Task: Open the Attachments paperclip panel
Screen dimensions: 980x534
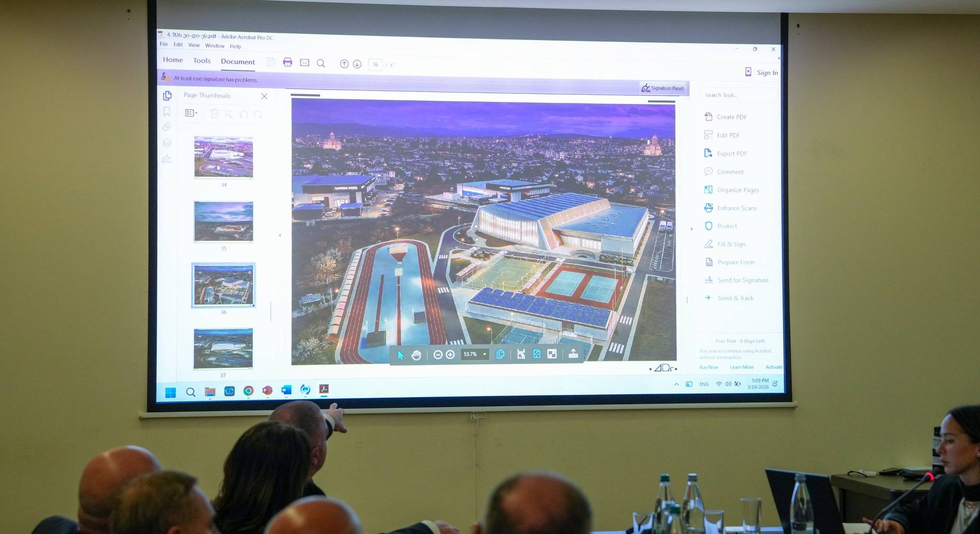Action: click(x=166, y=127)
